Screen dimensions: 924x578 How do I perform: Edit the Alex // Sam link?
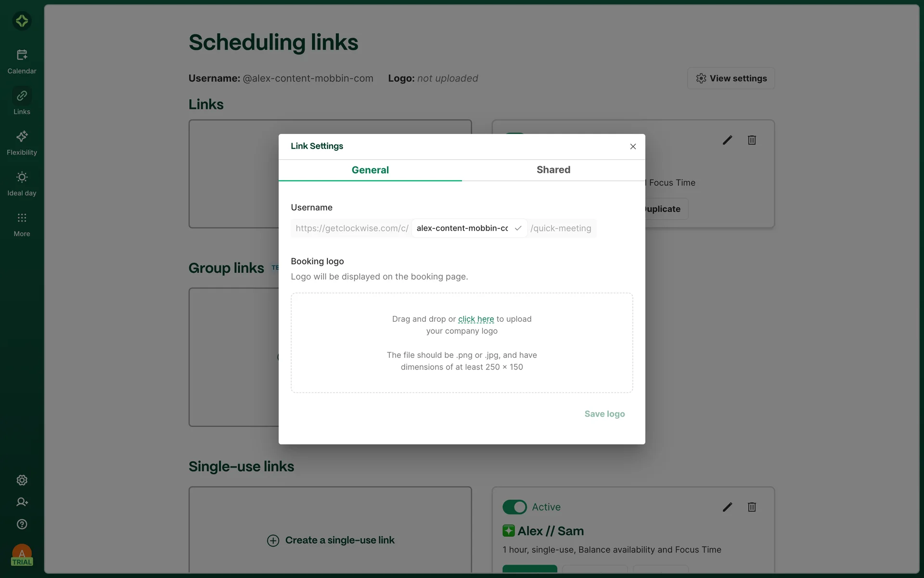727,507
